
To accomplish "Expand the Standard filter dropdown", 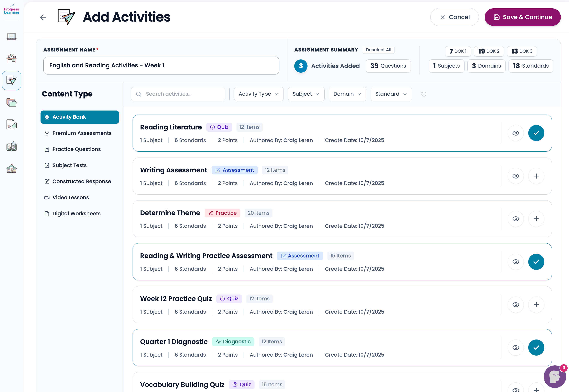I will click(391, 94).
